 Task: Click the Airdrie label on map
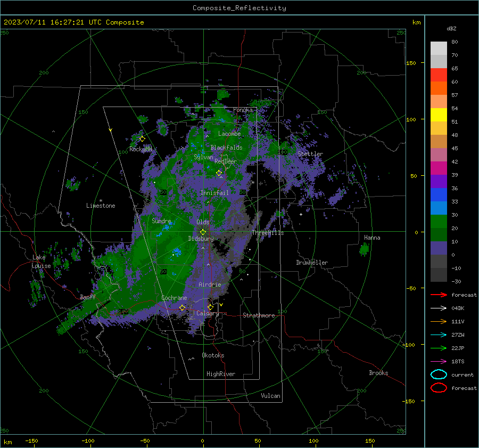point(210,284)
